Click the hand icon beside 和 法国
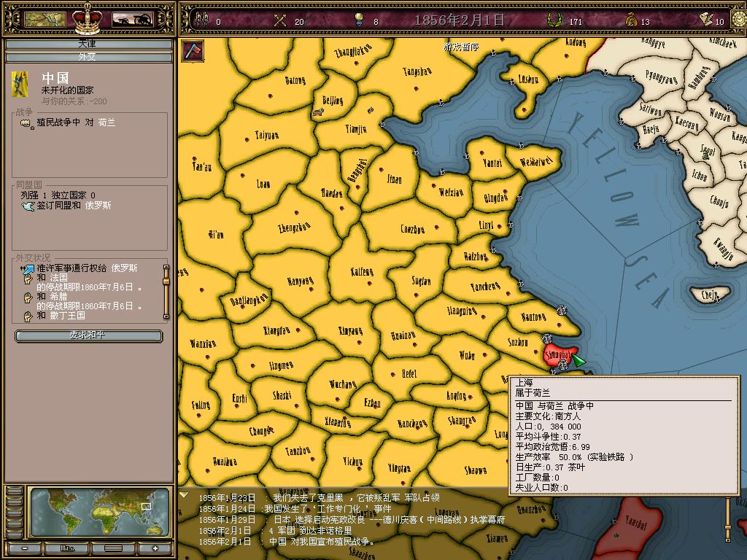Image resolution: width=747 pixels, height=560 pixels. pos(28,279)
